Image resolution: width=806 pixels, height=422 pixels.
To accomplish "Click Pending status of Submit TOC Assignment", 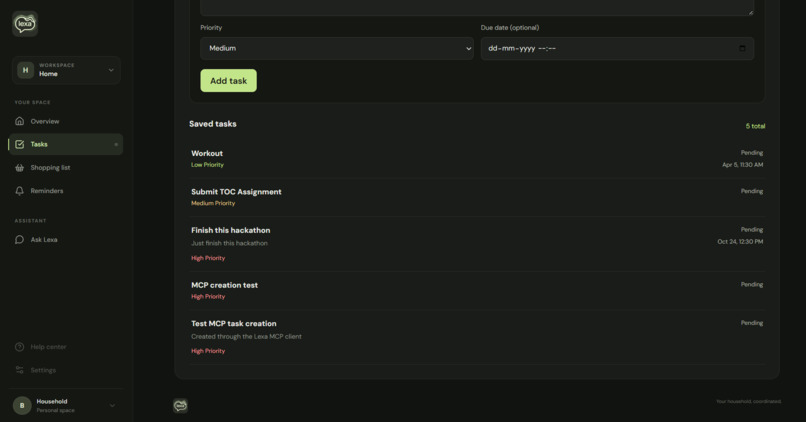I will [x=752, y=191].
